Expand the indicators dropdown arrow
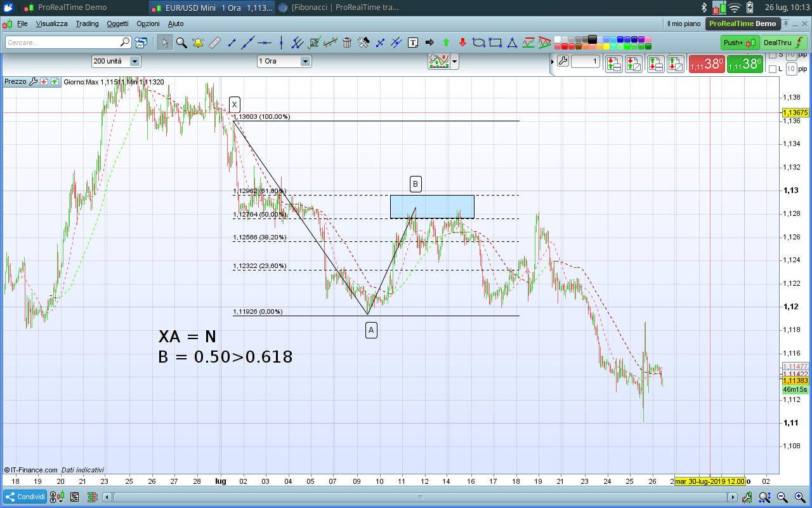Viewport: 812px width, 508px height. click(454, 62)
